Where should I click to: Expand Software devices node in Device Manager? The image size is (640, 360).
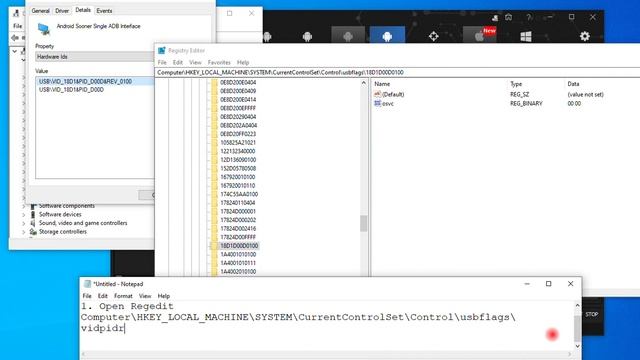click(x=24, y=215)
